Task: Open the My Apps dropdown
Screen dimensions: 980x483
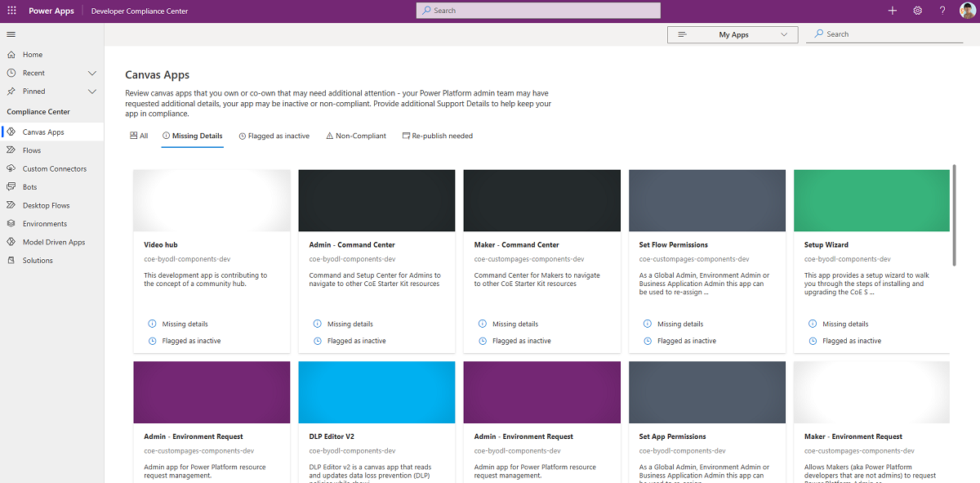Action: [x=733, y=34]
